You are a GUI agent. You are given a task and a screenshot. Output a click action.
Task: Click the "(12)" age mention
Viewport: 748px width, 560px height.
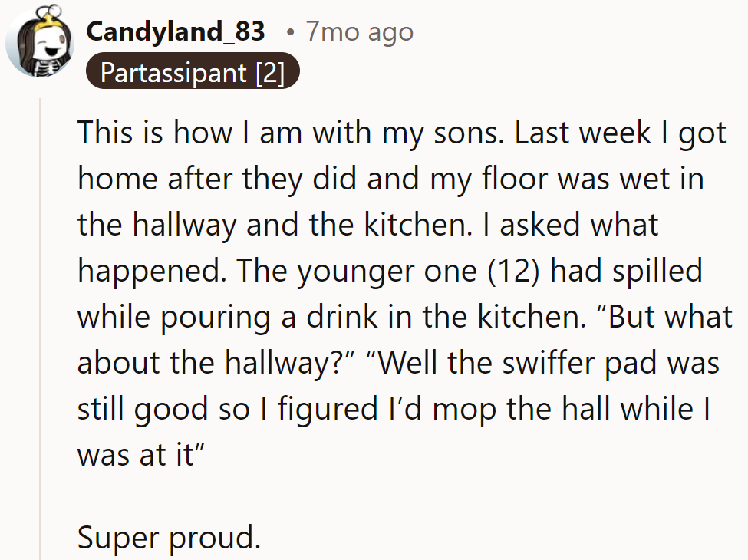click(x=512, y=271)
